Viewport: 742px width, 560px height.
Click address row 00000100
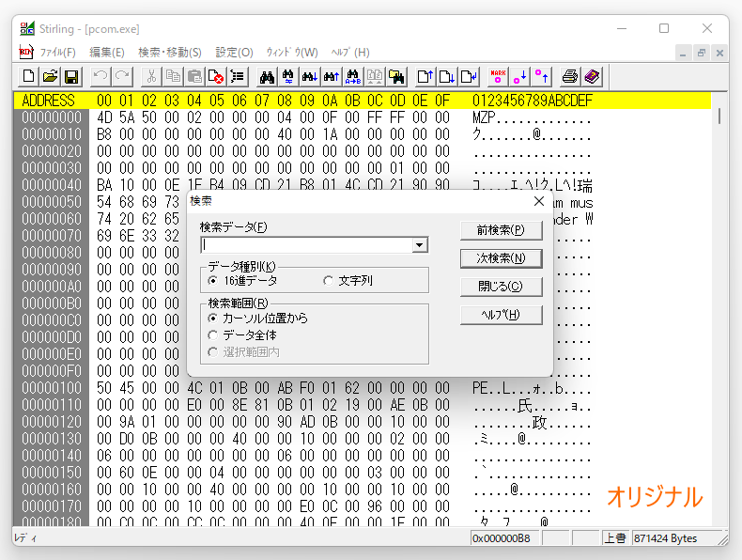[x=52, y=388]
